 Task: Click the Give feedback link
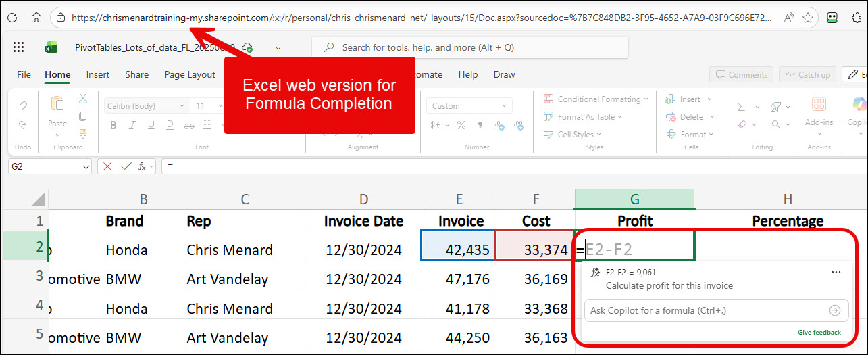pyautogui.click(x=819, y=333)
